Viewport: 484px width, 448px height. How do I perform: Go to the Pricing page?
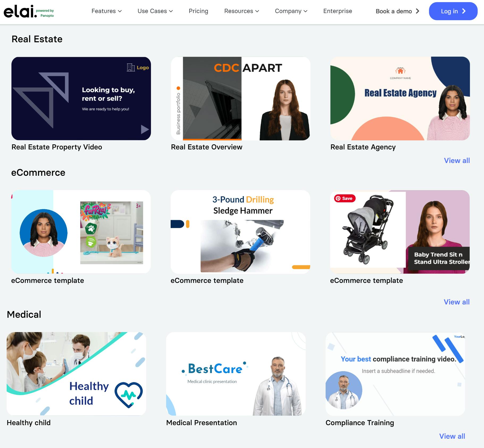click(x=198, y=11)
